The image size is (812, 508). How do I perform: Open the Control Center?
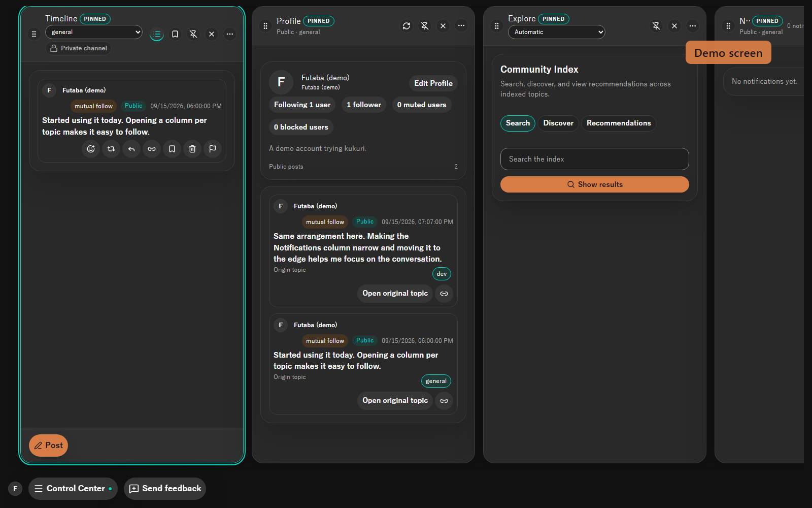pos(73,489)
